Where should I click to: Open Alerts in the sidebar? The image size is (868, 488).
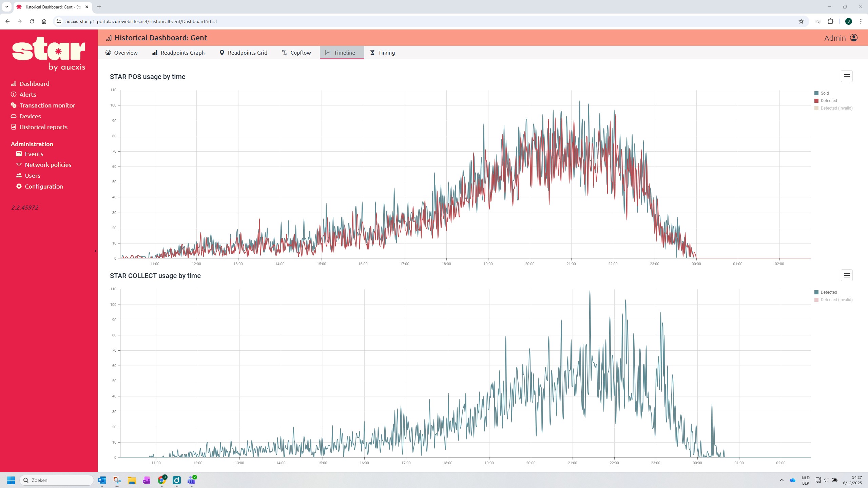(x=27, y=94)
